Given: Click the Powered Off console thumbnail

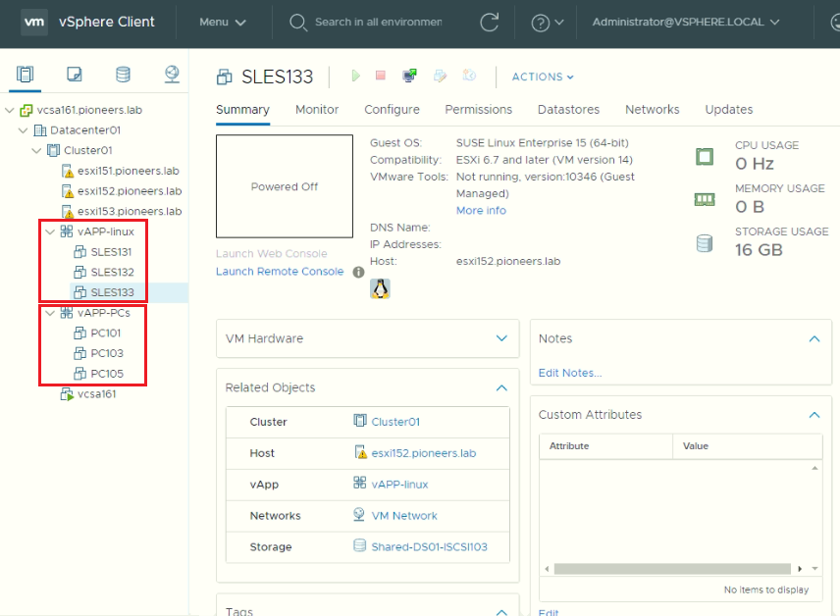Looking at the screenshot, I should coord(285,186).
